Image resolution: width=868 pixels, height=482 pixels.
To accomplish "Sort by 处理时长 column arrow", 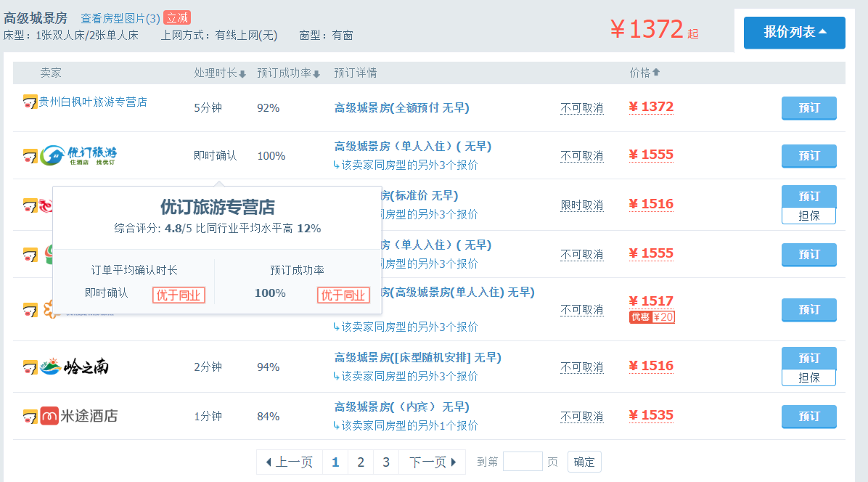I will click(x=242, y=73).
